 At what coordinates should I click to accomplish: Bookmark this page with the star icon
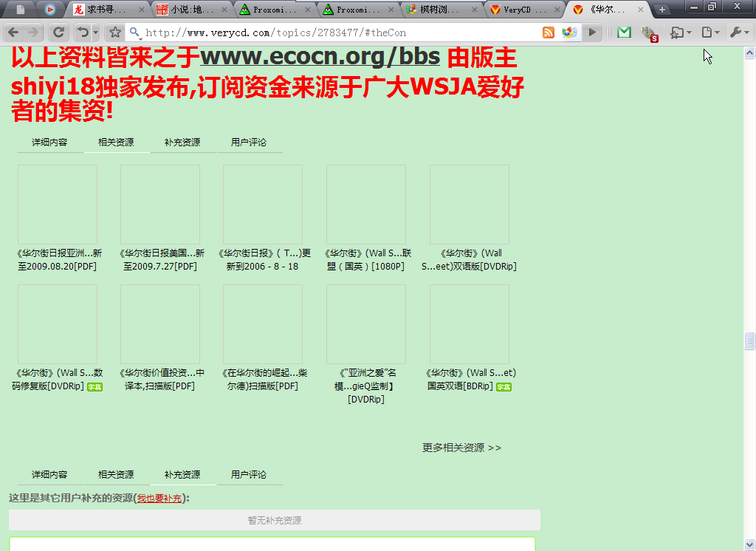114,32
